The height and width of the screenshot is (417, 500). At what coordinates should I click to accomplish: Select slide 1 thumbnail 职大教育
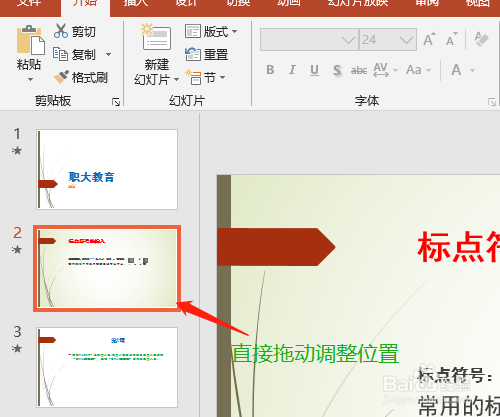(x=107, y=169)
